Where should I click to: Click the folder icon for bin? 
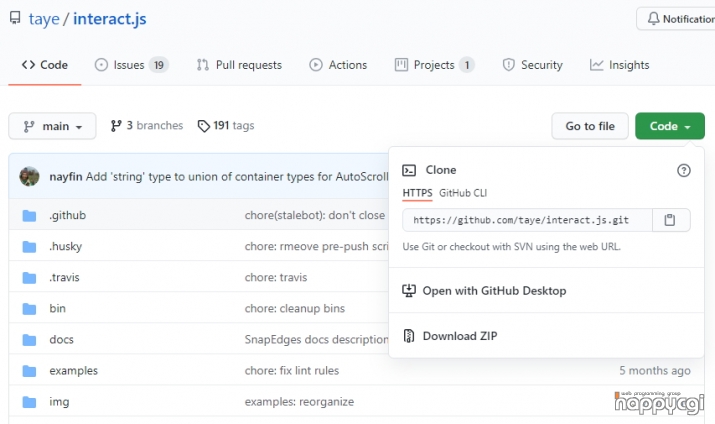click(x=29, y=309)
